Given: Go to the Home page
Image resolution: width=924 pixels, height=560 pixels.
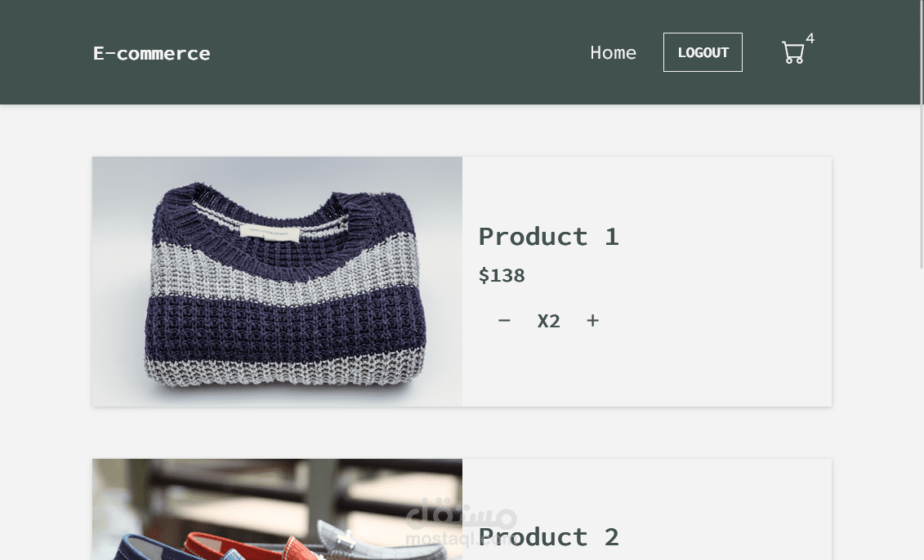Looking at the screenshot, I should pyautogui.click(x=613, y=52).
